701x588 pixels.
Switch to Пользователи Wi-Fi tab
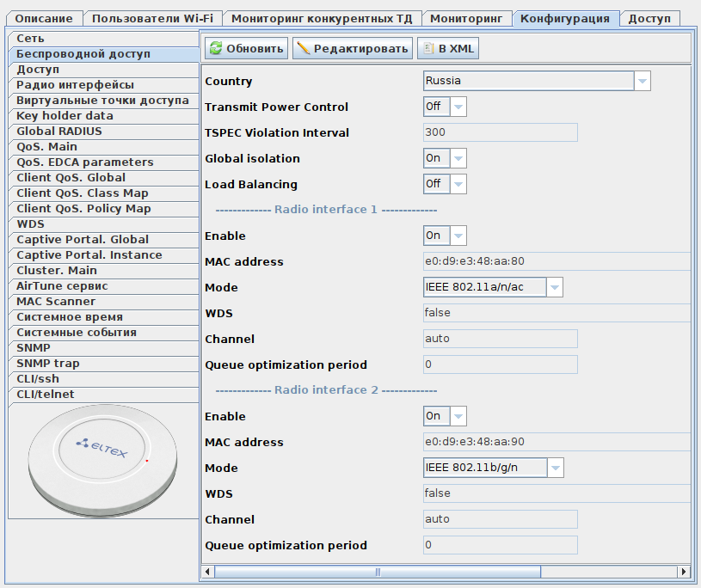click(152, 19)
